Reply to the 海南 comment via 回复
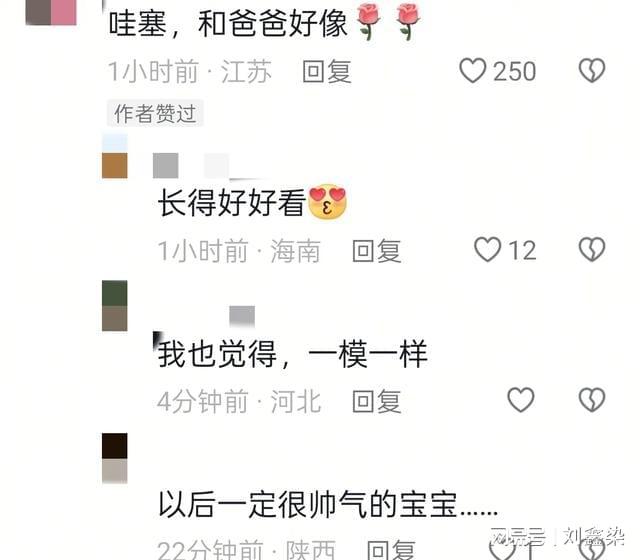 pos(377,251)
